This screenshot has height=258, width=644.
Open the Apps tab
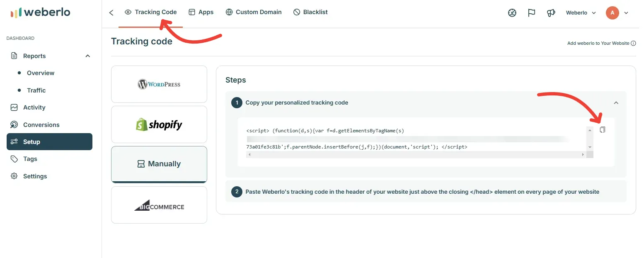201,12
